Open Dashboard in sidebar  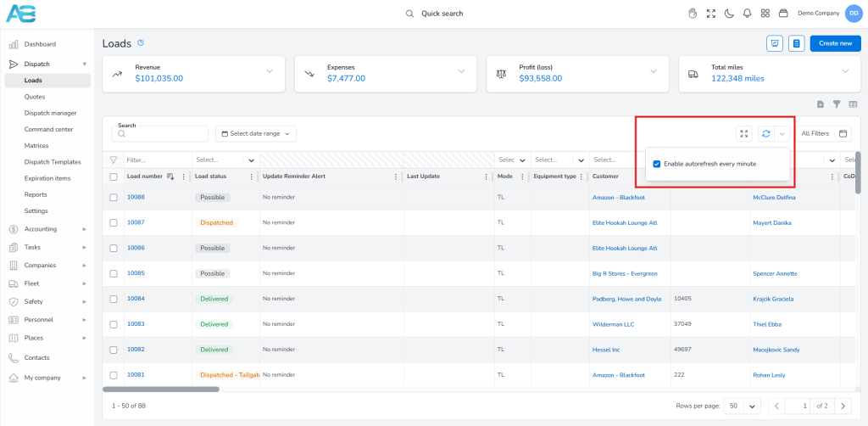[x=40, y=44]
